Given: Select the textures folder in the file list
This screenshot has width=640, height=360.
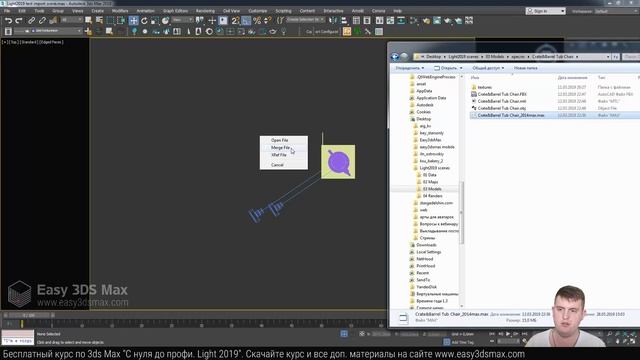Looking at the screenshot, I should (484, 87).
